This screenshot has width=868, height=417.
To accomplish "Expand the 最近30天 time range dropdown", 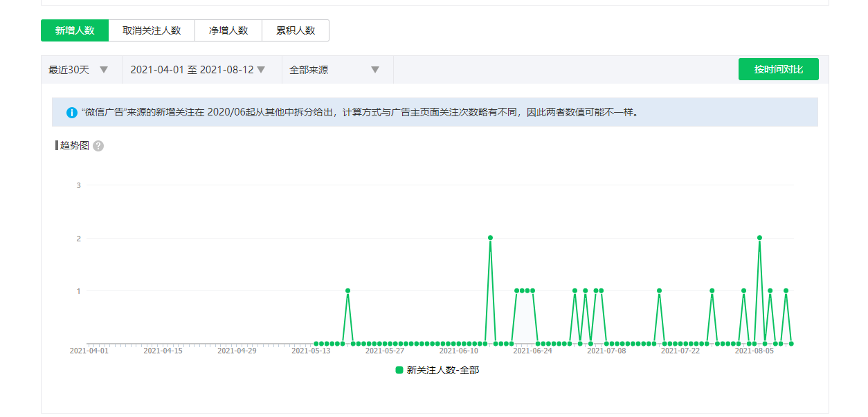I will [x=79, y=70].
